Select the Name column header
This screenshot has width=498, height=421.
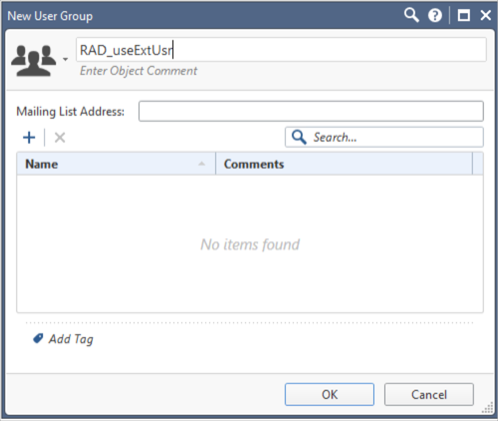tap(116, 164)
